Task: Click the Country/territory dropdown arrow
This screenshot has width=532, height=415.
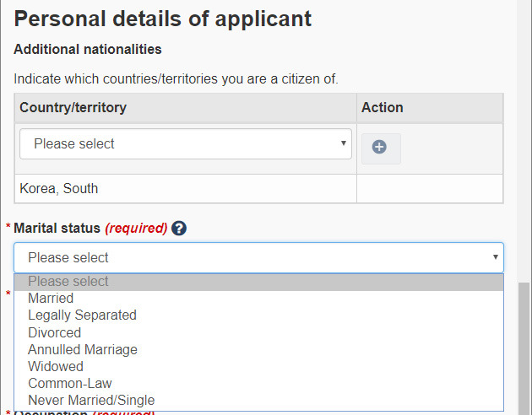Action: tap(344, 143)
